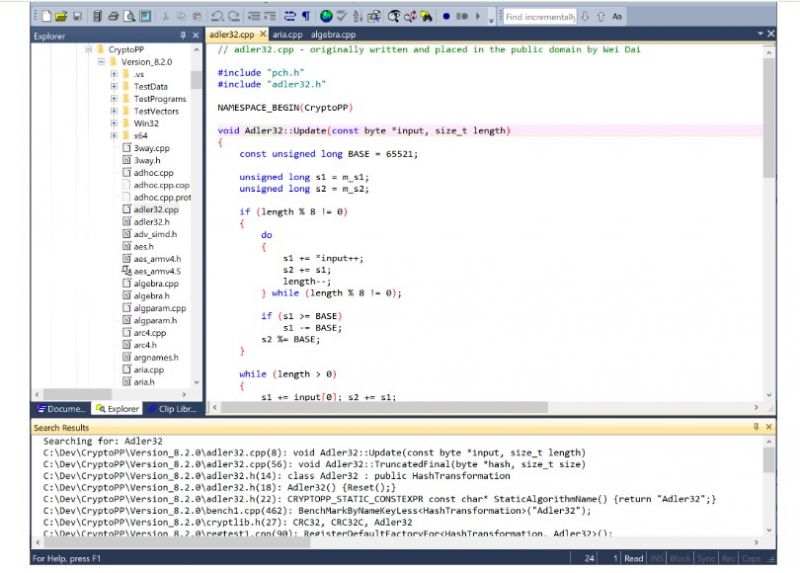Open the Clip Library tab
The width and height of the screenshot is (800, 573).
click(173, 409)
